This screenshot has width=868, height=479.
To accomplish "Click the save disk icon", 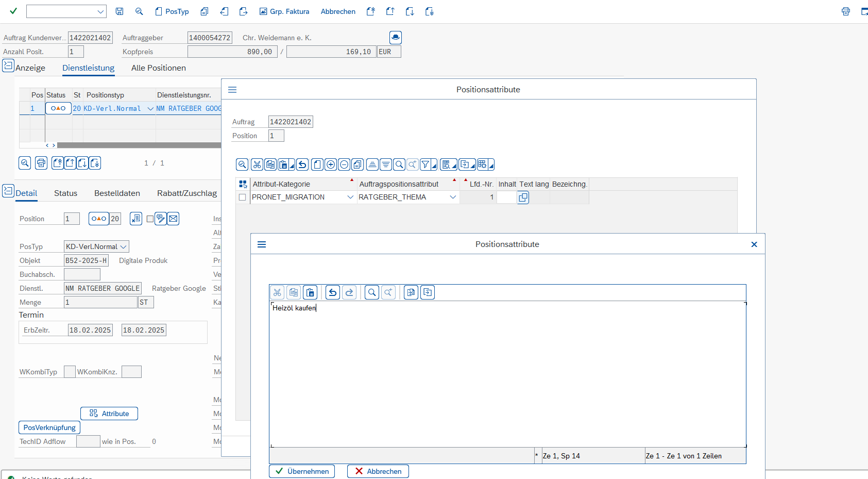I will pyautogui.click(x=120, y=11).
